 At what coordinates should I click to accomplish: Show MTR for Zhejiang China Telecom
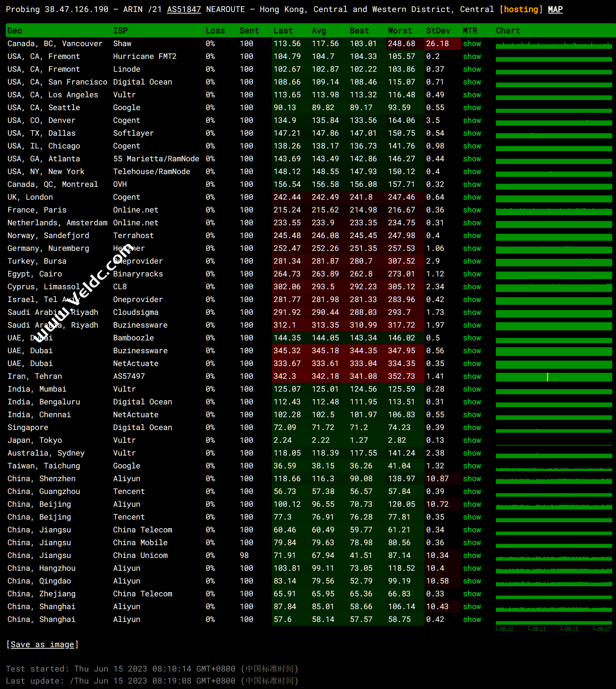(x=472, y=594)
